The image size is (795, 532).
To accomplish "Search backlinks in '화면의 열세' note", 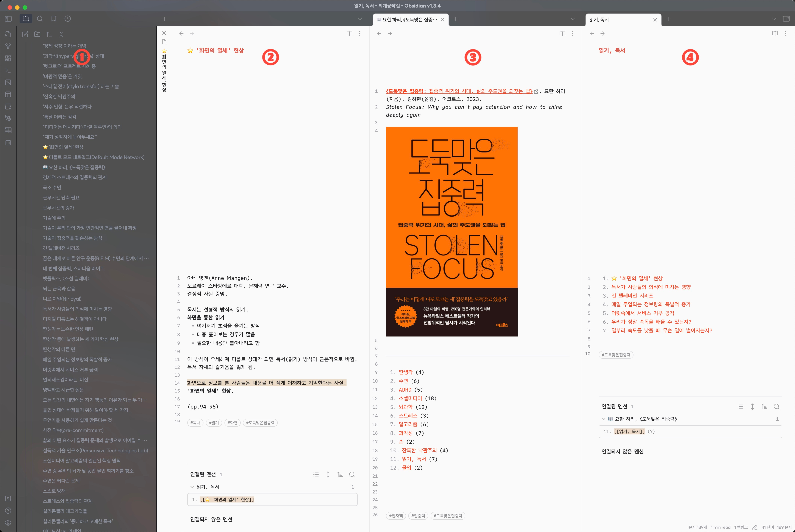I will point(352,474).
